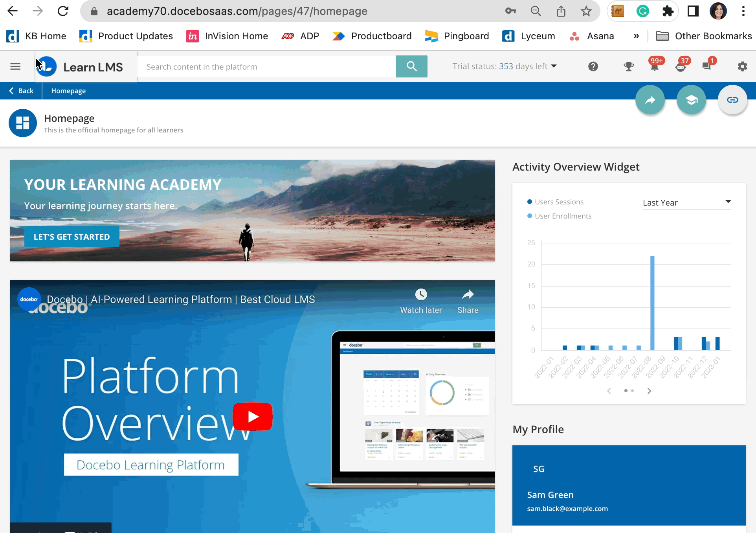756x533 pixels.
Task: Click the tallest 2022-09 chart bar
Action: (652, 303)
